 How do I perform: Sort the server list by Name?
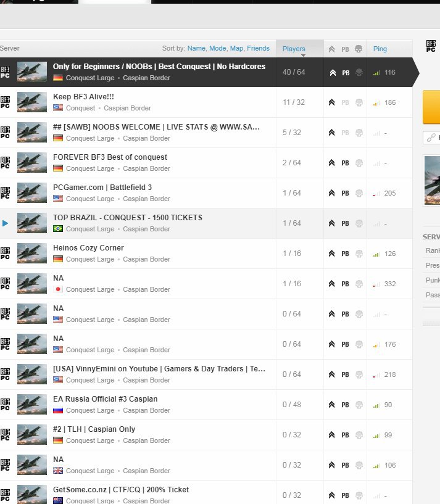tap(196, 48)
